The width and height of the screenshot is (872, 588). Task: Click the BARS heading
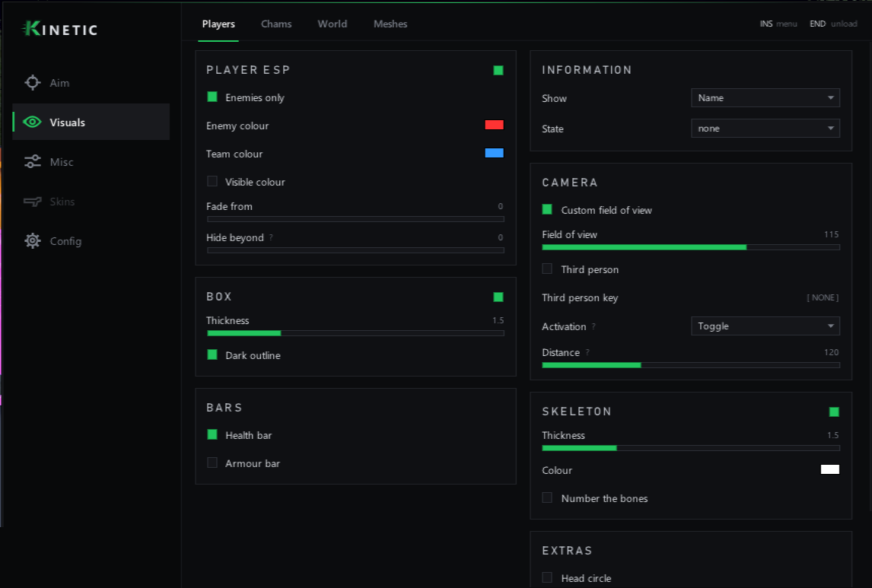coord(224,408)
